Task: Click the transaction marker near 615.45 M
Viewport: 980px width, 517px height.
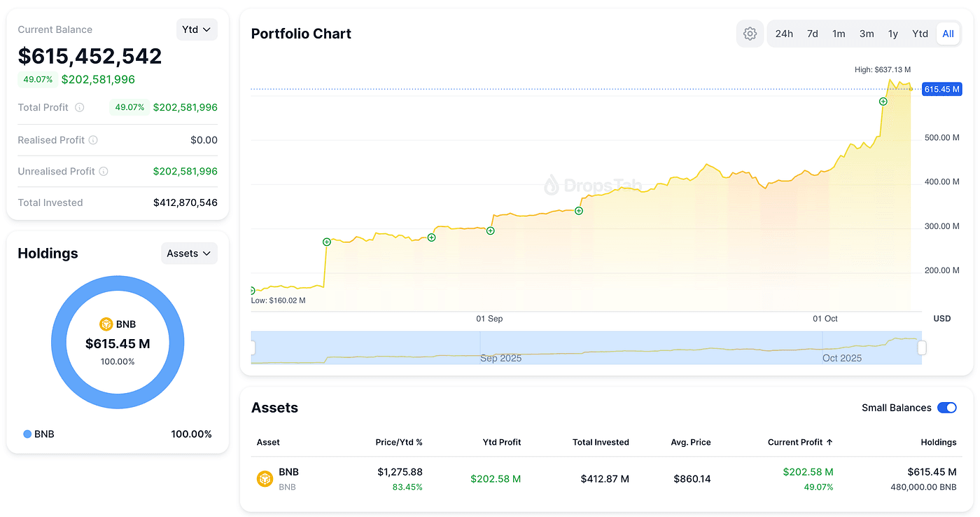Action: coord(883,102)
